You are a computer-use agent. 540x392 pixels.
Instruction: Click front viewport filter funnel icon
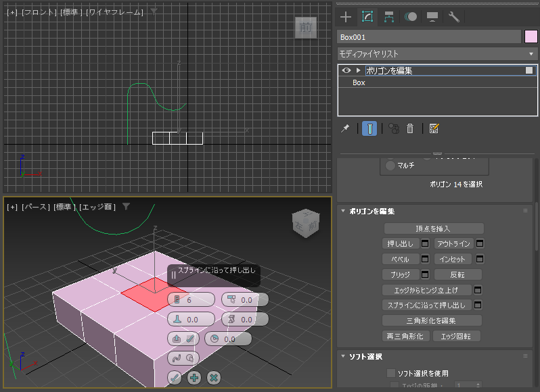pyautogui.click(x=154, y=12)
